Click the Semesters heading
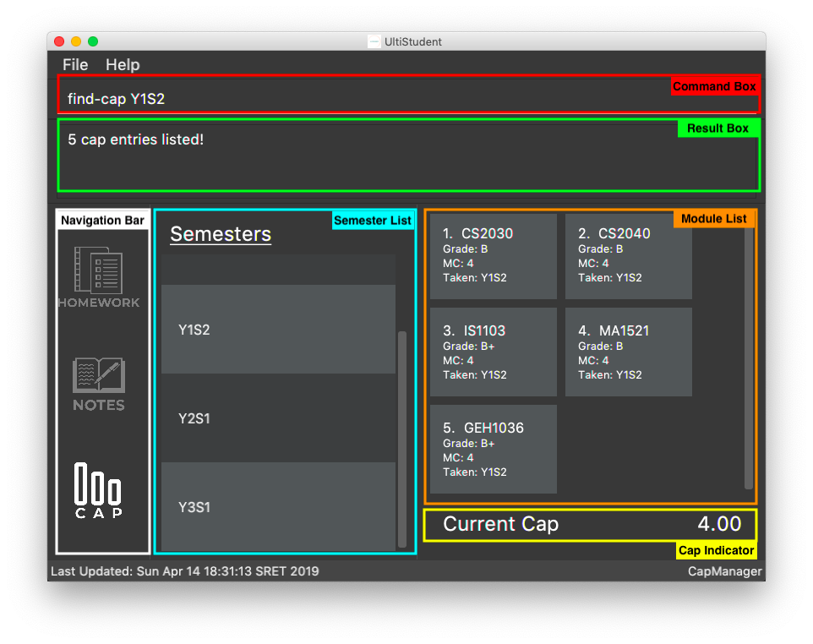Viewport: 813px width, 644px height. pos(221,234)
